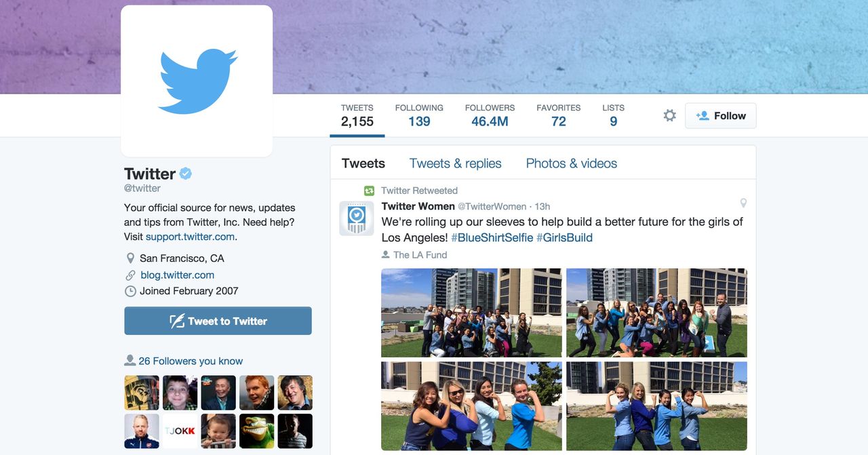Open the blog.twitter.com link
This screenshot has height=455, width=868.
coord(178,275)
